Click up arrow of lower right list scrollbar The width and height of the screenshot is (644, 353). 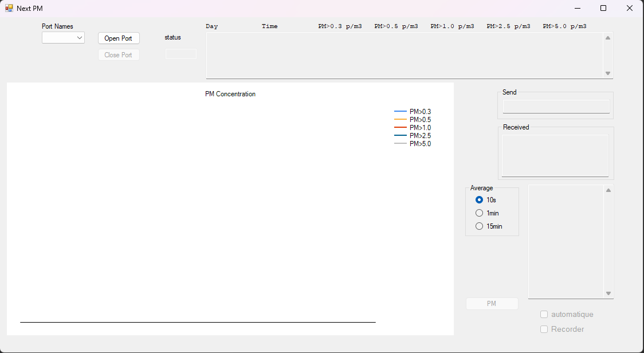click(x=608, y=190)
